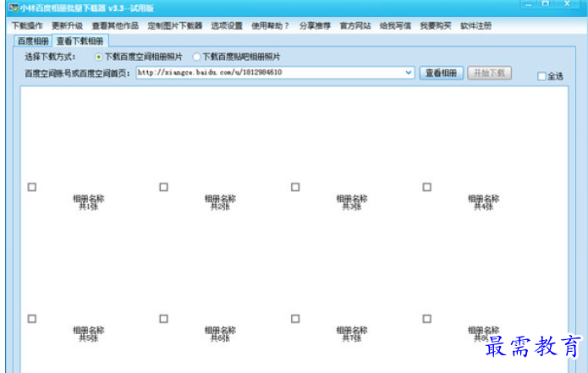Click the app icon in title bar

14,8
